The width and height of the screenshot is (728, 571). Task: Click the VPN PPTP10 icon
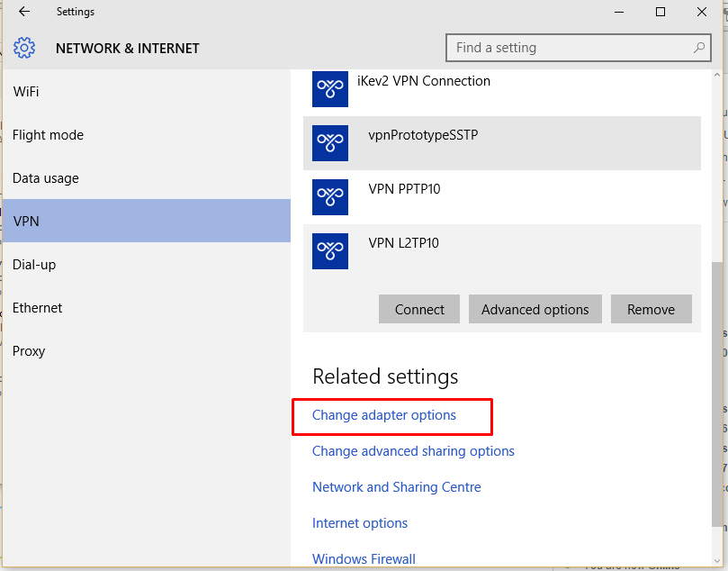point(330,197)
